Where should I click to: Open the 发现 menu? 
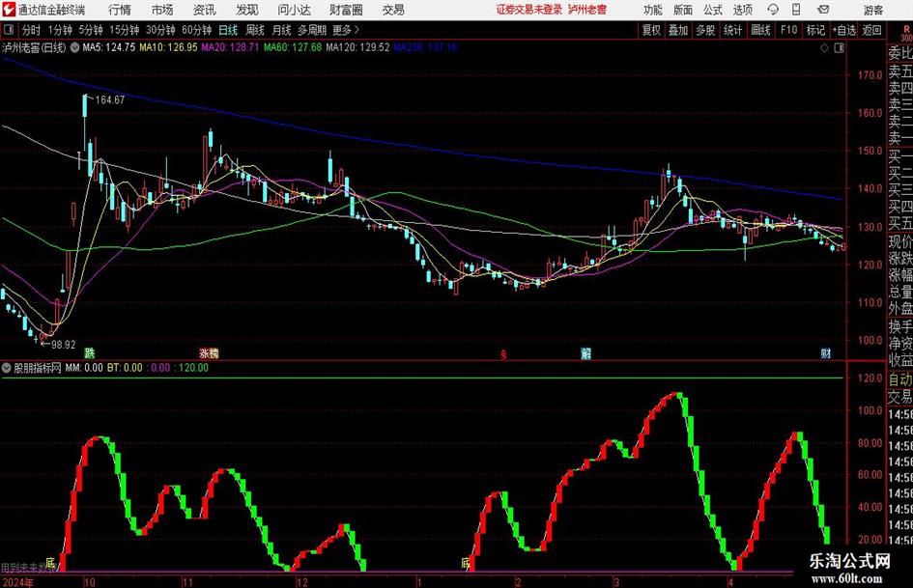pyautogui.click(x=247, y=10)
